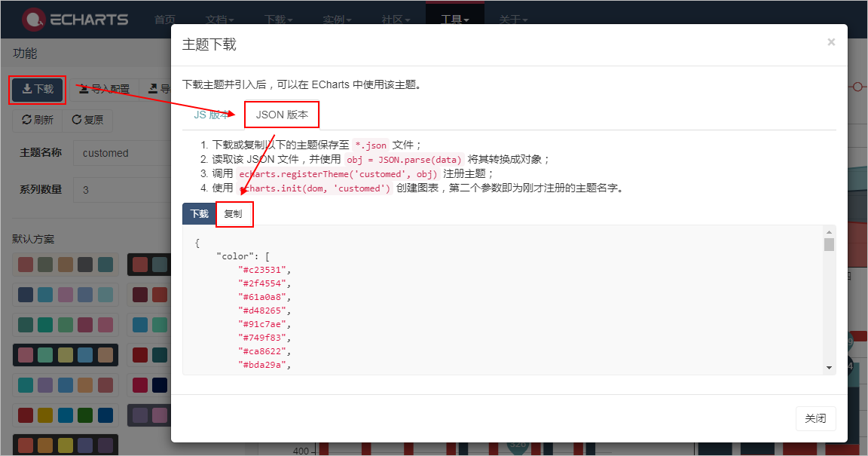The width and height of the screenshot is (868, 456).
Task: Choose the teal-purple-blue-orange-red palette
Action: (x=66, y=385)
